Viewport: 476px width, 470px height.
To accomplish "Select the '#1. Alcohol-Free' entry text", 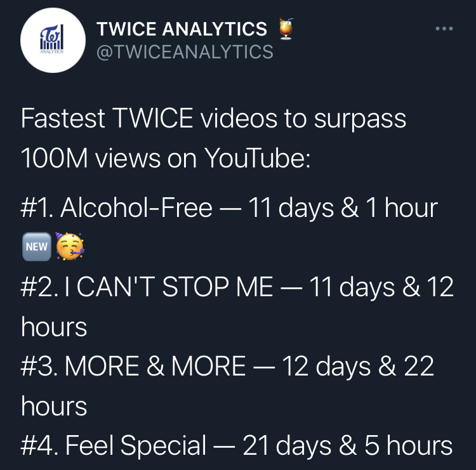I will coord(117,208).
